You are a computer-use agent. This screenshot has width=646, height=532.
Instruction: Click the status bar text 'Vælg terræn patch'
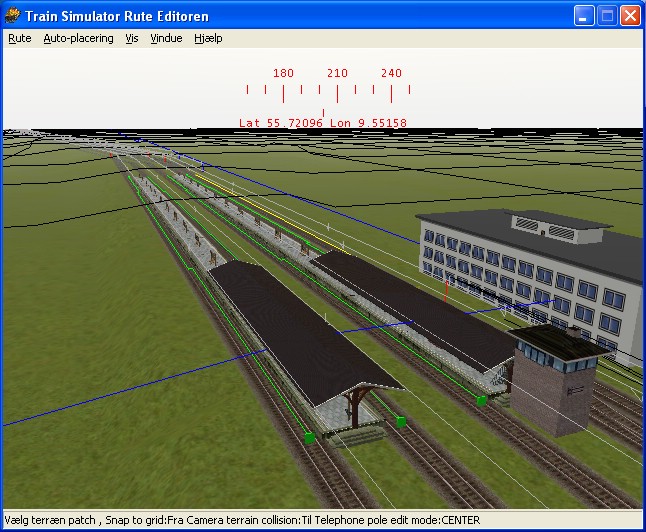(50, 520)
